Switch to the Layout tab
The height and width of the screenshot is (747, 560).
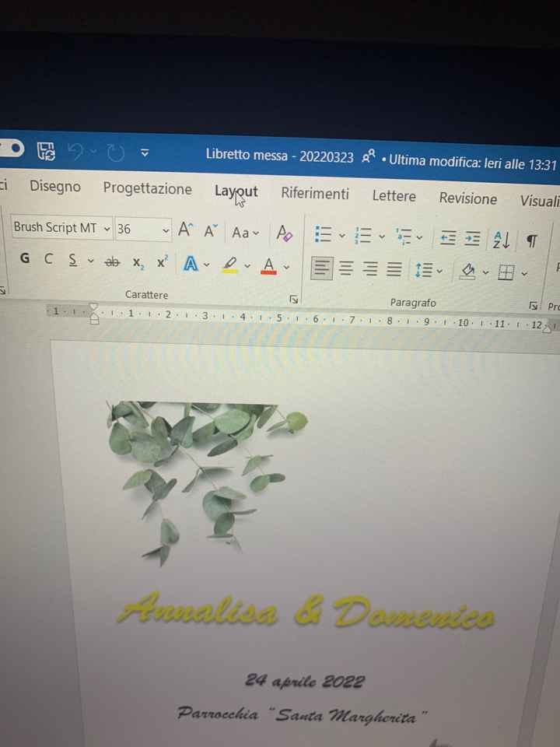236,191
